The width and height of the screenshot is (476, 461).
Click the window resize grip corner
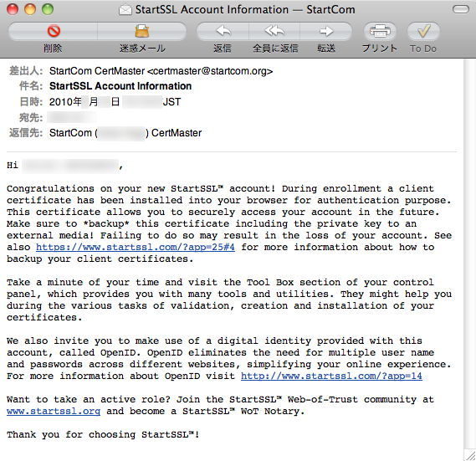click(471, 455)
